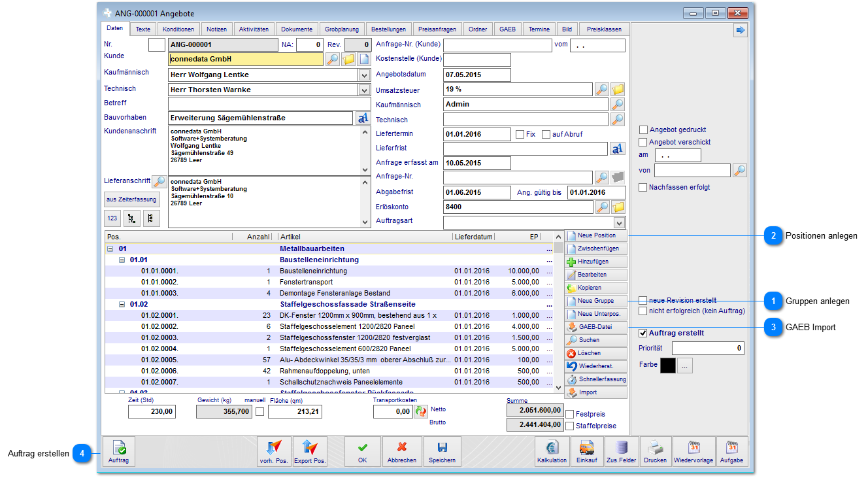Screen dimensions: 868x478
Task: Open Kaufmännisch contact dropdown Herr Wolfgang Lentke
Action: (x=365, y=75)
